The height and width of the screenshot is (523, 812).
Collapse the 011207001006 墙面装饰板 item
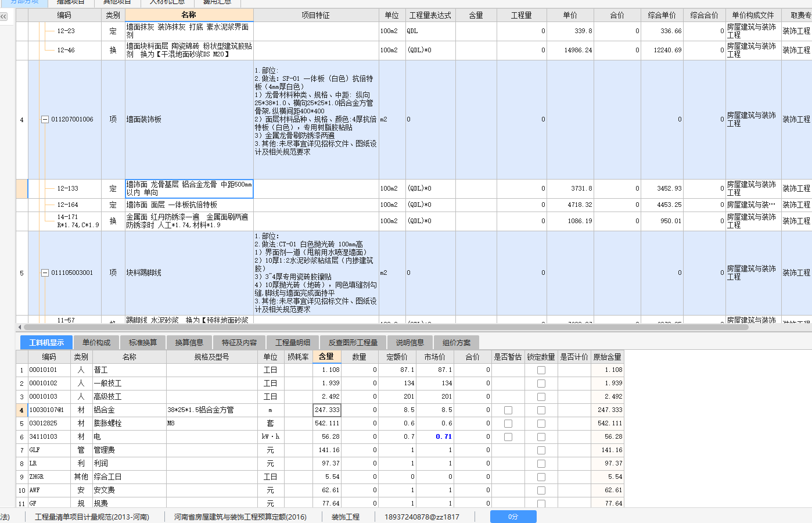(45, 119)
